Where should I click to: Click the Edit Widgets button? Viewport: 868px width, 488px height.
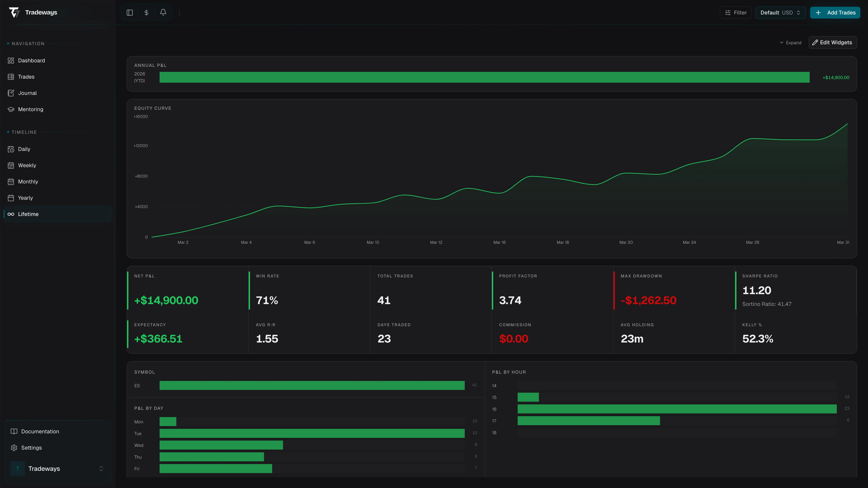[x=832, y=42]
